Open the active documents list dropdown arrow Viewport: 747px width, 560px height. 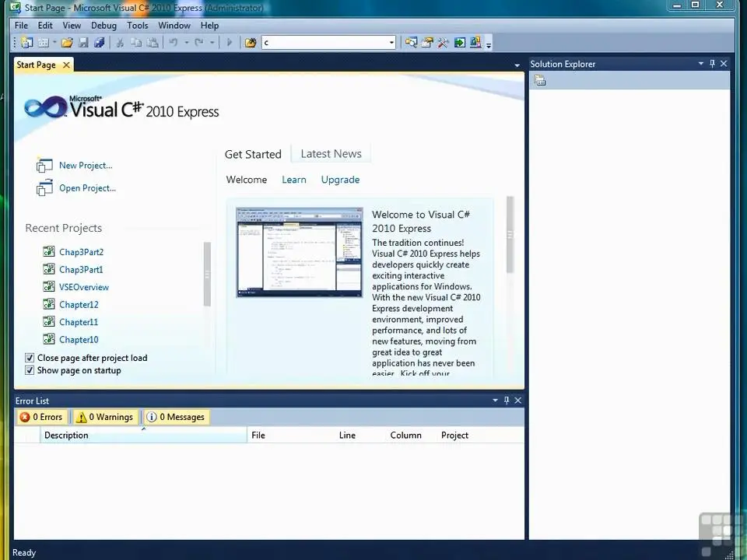coord(517,65)
